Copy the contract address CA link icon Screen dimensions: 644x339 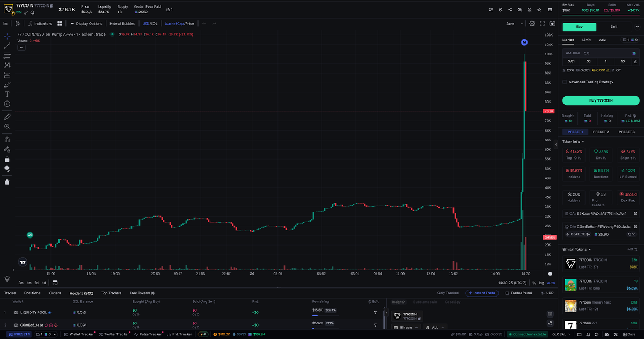point(635,213)
